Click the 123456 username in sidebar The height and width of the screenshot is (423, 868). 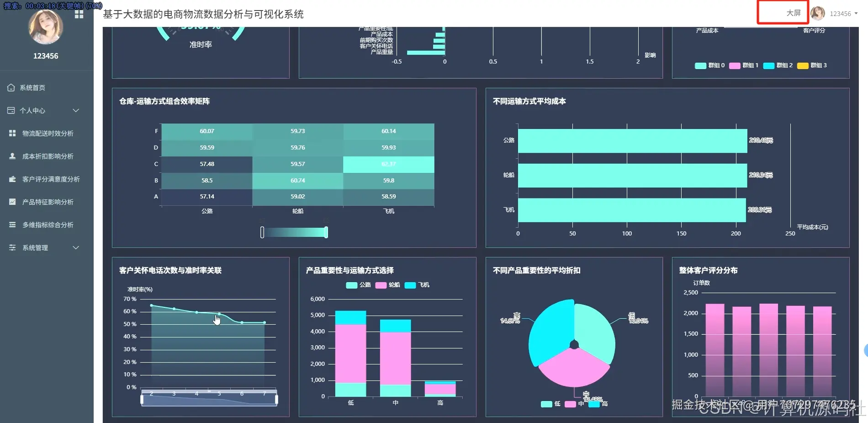(46, 56)
